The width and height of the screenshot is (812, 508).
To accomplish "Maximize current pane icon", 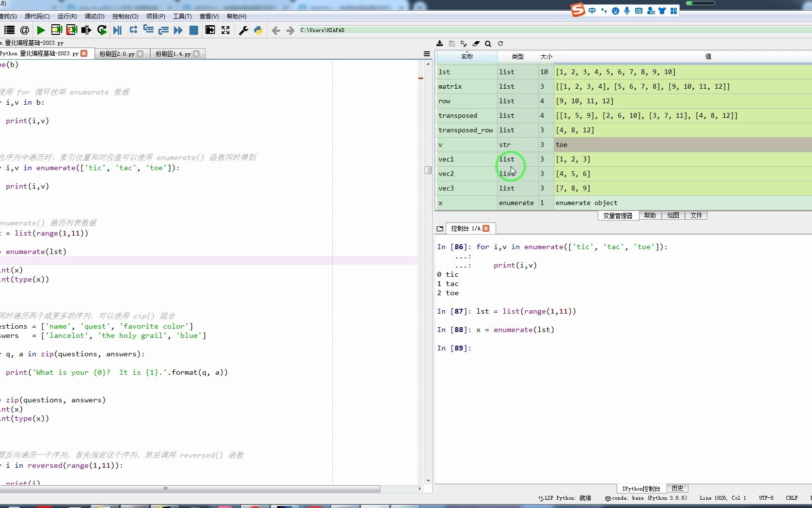I will [210, 30].
